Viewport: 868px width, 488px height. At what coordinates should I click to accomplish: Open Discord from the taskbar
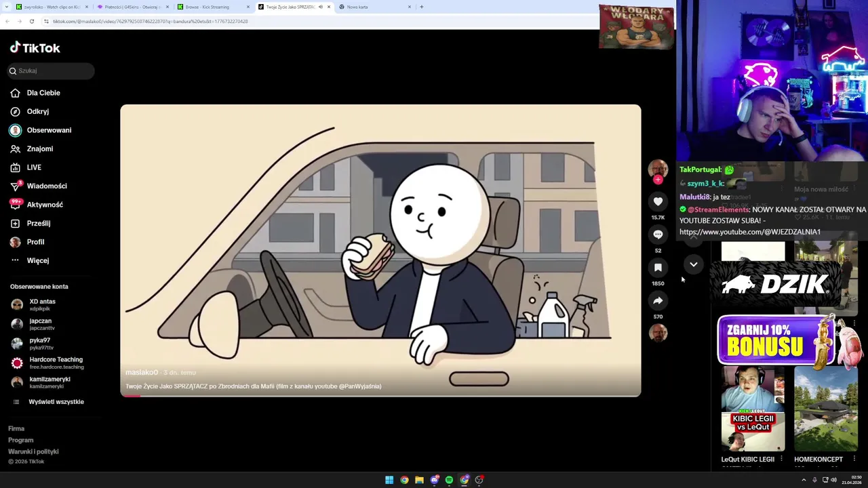(435, 480)
